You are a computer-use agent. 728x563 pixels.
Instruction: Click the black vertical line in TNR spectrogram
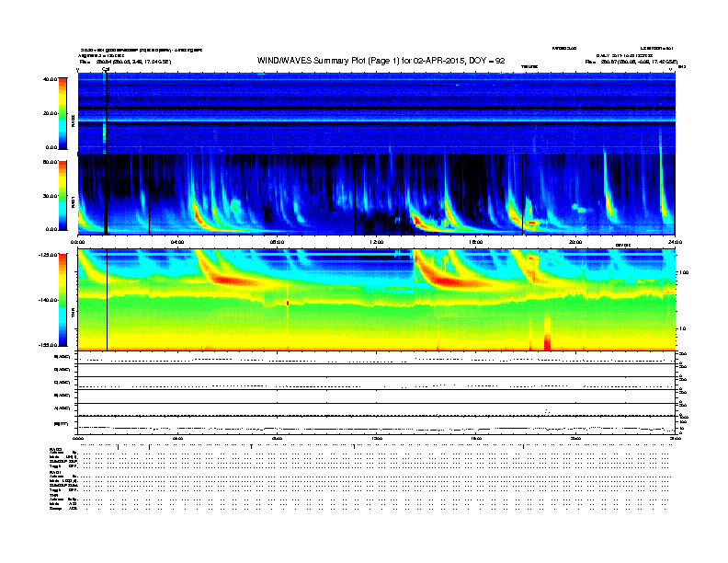pos(108,300)
